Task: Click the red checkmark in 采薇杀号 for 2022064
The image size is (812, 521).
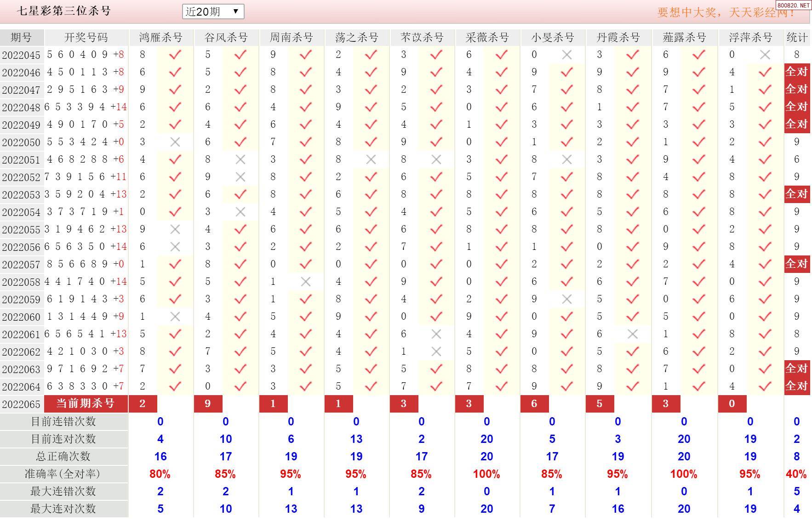Action: (501, 386)
